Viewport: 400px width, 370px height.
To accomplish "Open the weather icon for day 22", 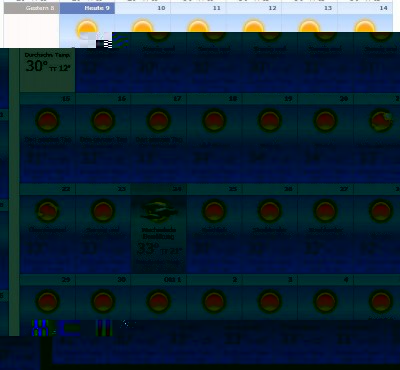I will click(x=48, y=211).
